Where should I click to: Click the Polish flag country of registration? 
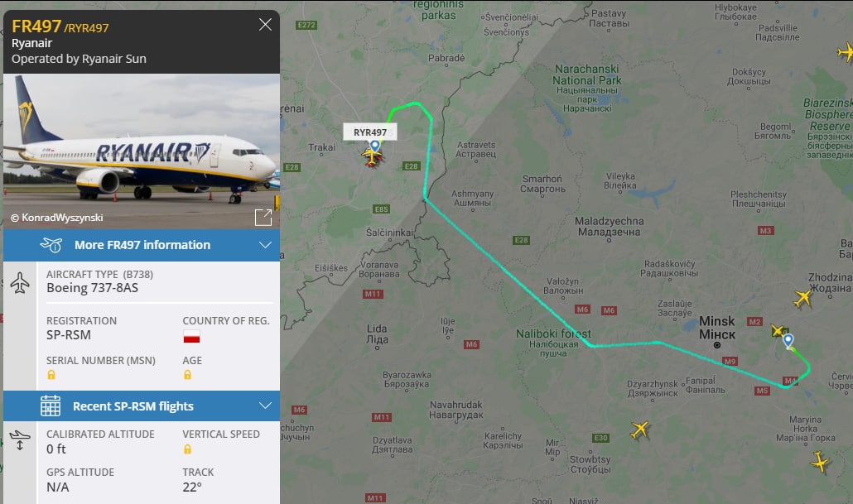(x=191, y=337)
